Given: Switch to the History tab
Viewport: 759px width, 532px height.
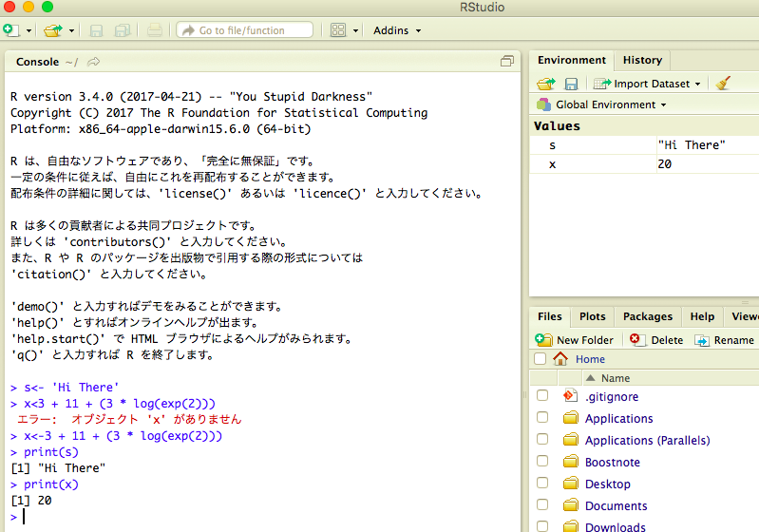Looking at the screenshot, I should coord(642,60).
